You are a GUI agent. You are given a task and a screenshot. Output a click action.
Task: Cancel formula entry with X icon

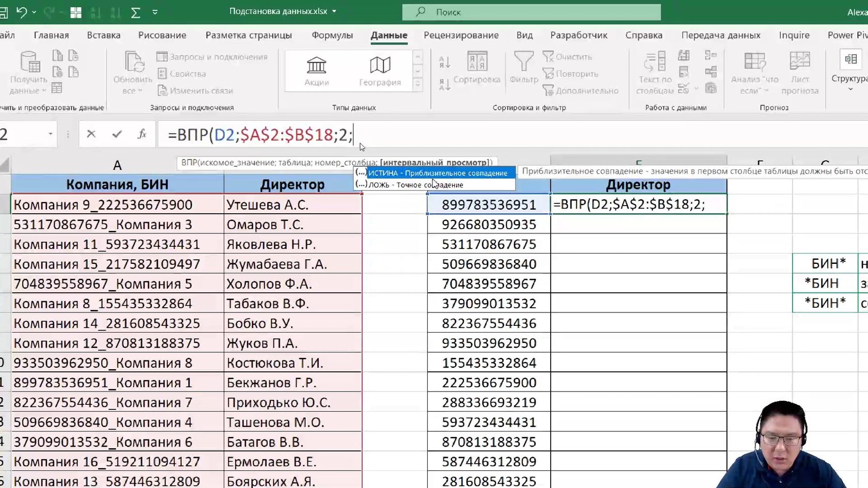(x=91, y=134)
